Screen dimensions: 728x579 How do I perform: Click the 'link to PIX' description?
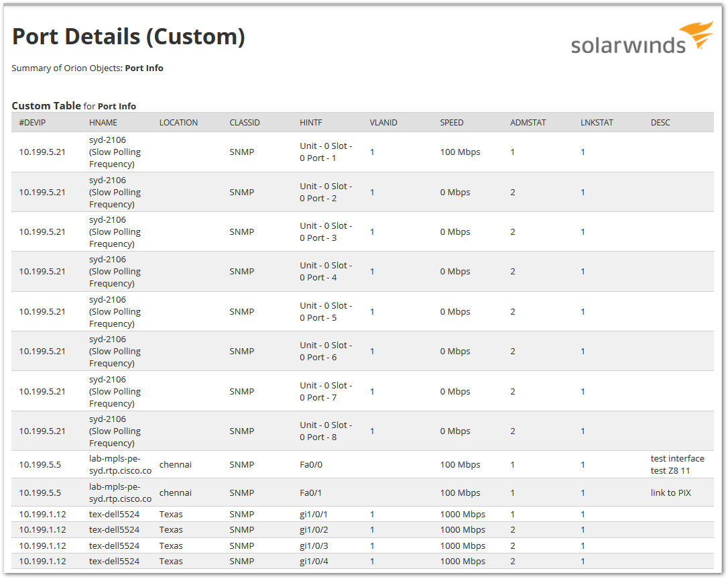coord(670,492)
